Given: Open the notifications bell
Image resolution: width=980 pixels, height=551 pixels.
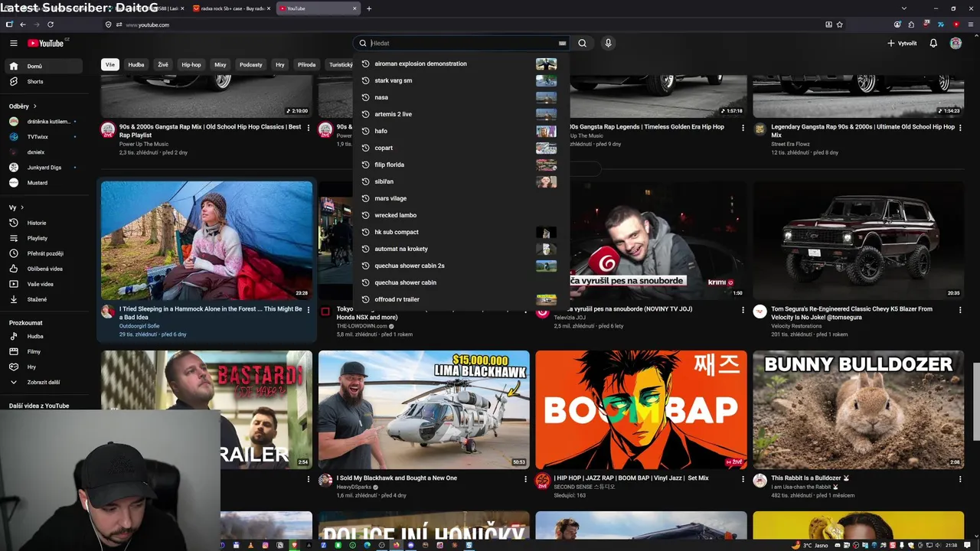Looking at the screenshot, I should 933,43.
